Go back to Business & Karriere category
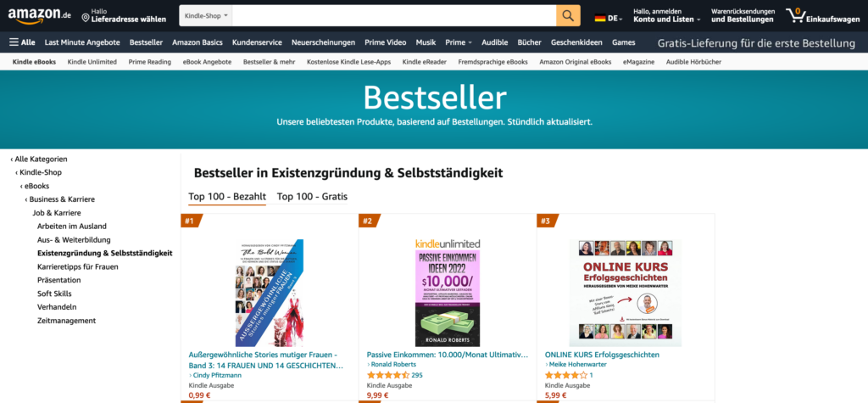The height and width of the screenshot is (403, 868). click(62, 199)
